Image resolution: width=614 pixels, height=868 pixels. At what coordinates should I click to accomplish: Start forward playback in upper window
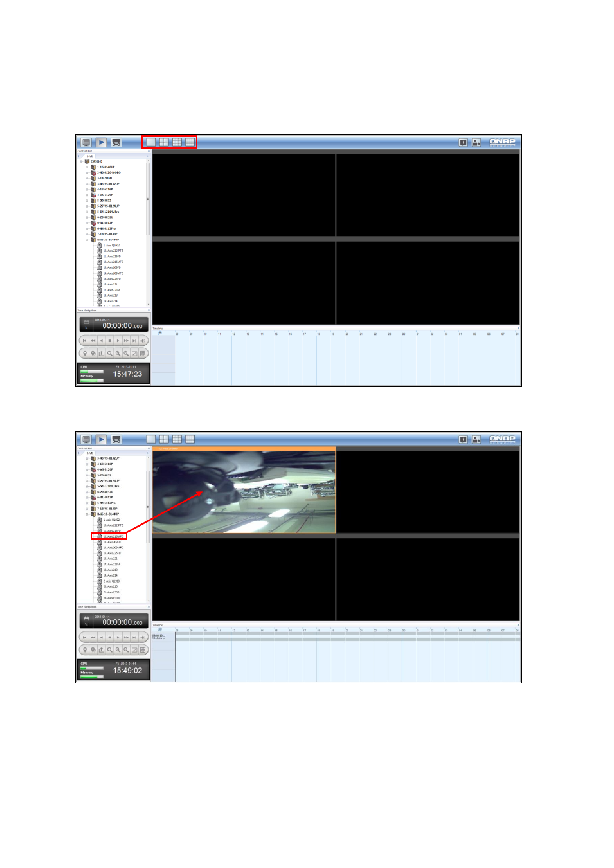point(118,341)
